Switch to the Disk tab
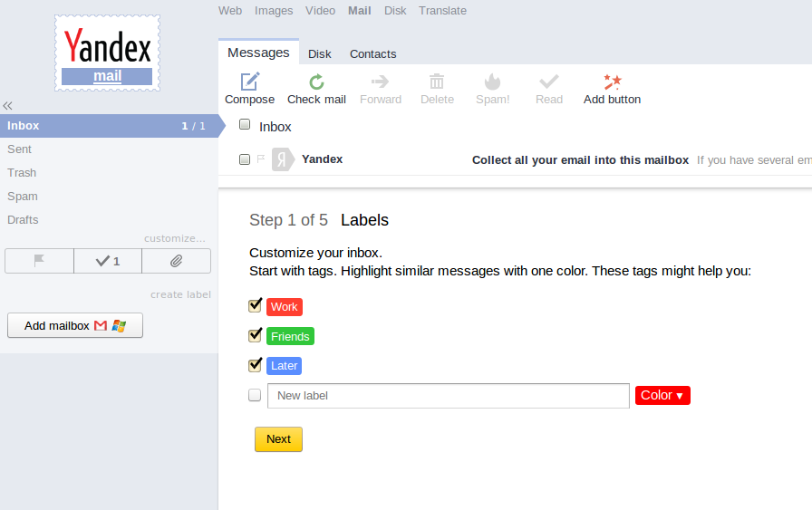Image resolution: width=812 pixels, height=510 pixels. point(320,53)
